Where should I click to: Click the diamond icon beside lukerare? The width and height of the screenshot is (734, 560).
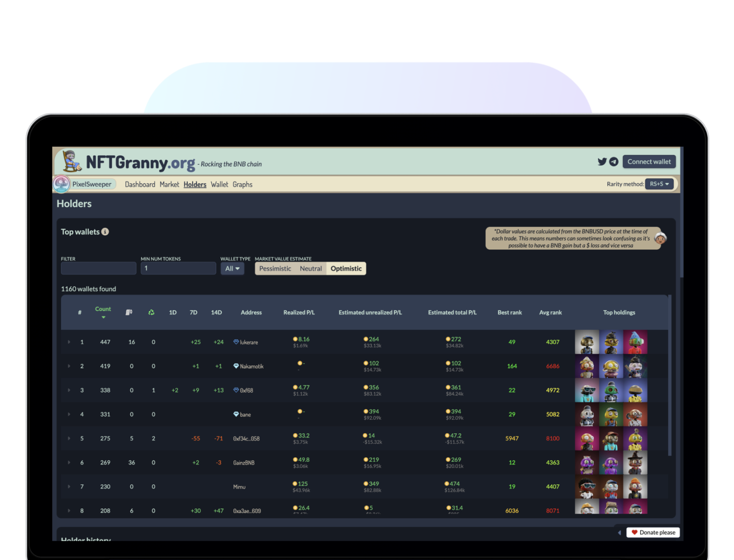236,342
